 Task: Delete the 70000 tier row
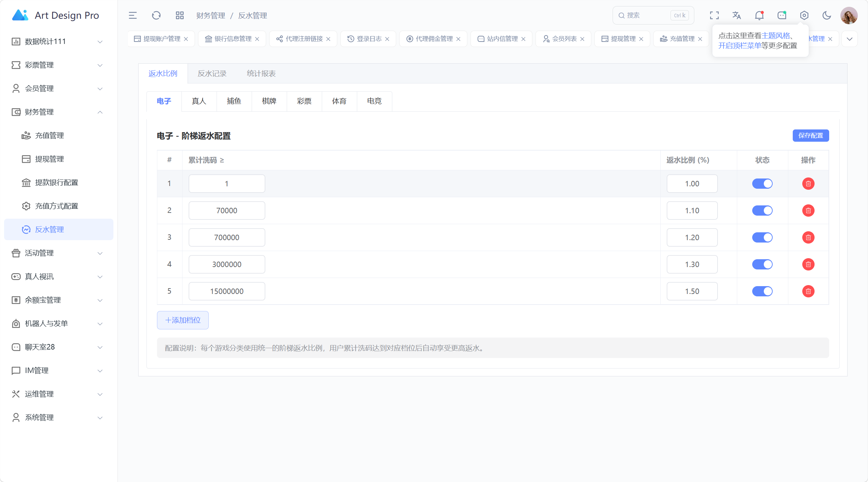(x=808, y=211)
